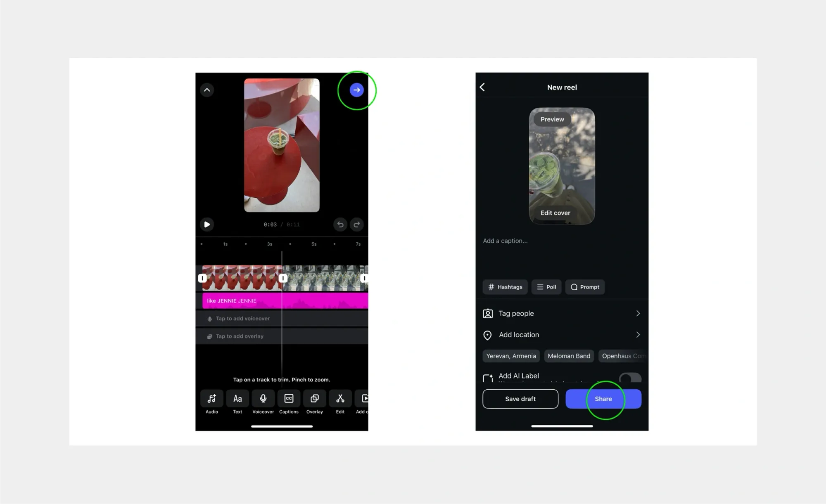Tap the blue next arrow button
Viewport: 826px width, 504px height.
point(356,90)
